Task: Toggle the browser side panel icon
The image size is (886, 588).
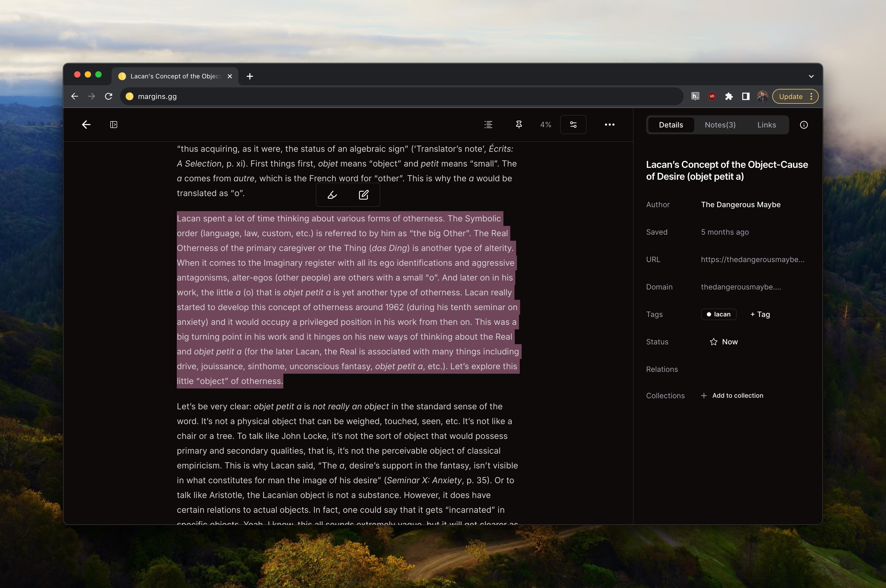Action: 746,96
